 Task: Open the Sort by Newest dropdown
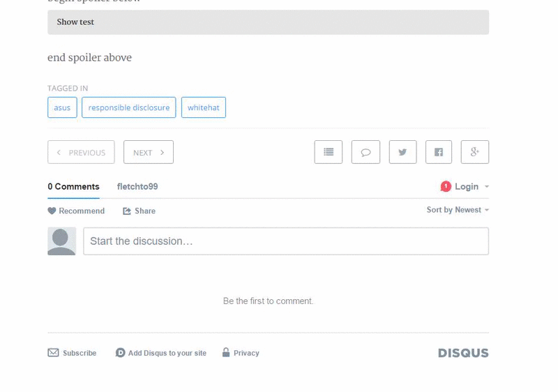458,210
